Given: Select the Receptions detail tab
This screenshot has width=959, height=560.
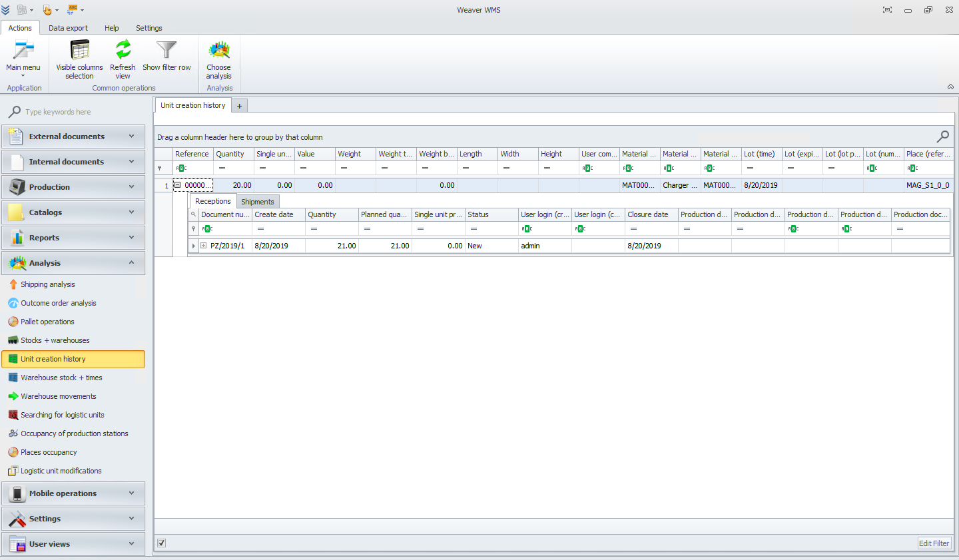Looking at the screenshot, I should coord(213,201).
